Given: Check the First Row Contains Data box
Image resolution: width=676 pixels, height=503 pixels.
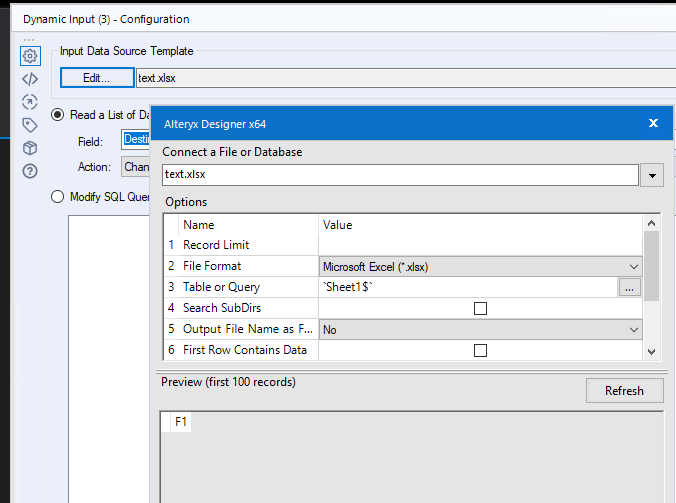Looking at the screenshot, I should point(480,350).
